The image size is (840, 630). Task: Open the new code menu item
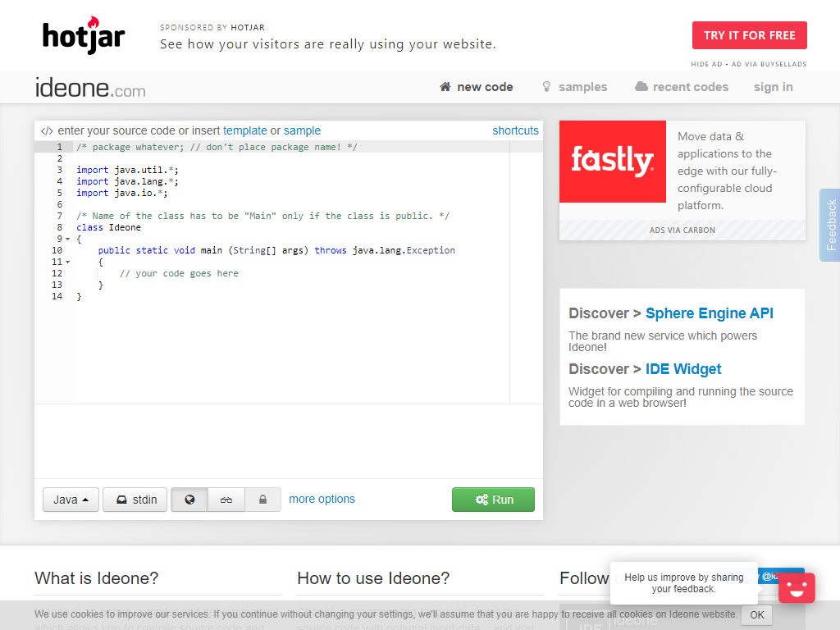pos(477,87)
